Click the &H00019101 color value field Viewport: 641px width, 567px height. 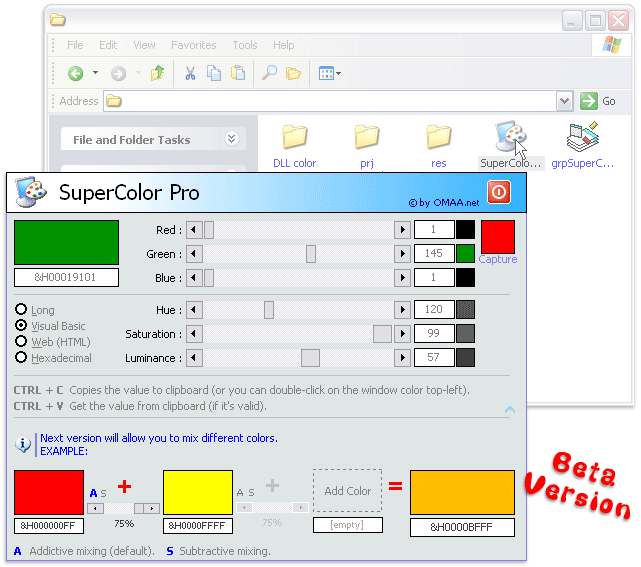click(66, 278)
